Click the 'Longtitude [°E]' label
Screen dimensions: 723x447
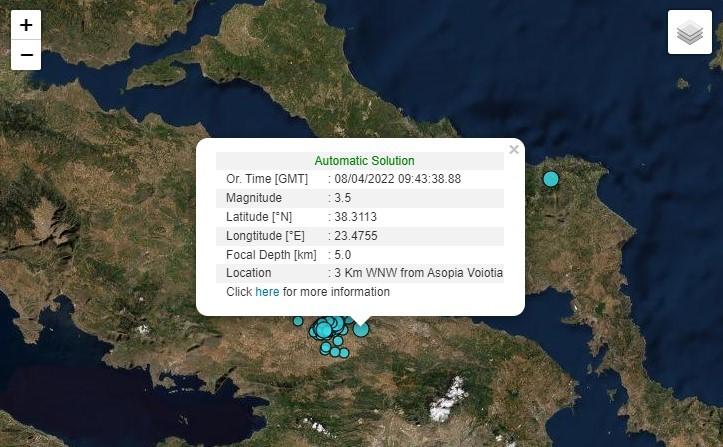point(265,236)
